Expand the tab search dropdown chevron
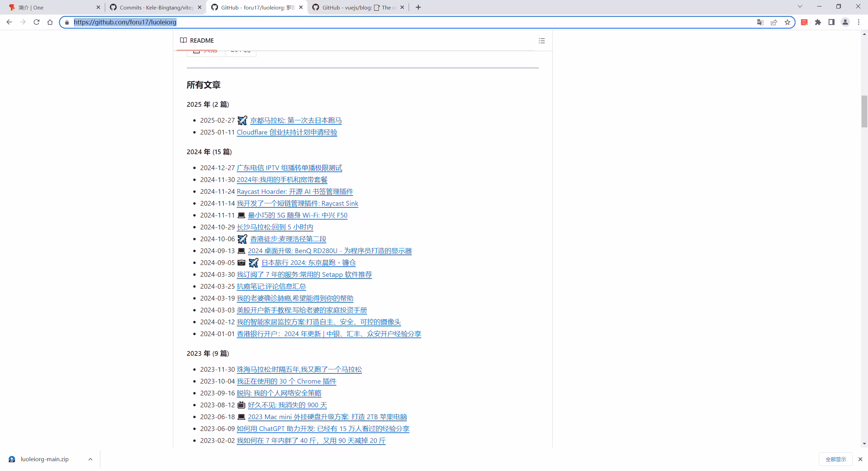Image resolution: width=868 pixels, height=471 pixels. pyautogui.click(x=800, y=6)
